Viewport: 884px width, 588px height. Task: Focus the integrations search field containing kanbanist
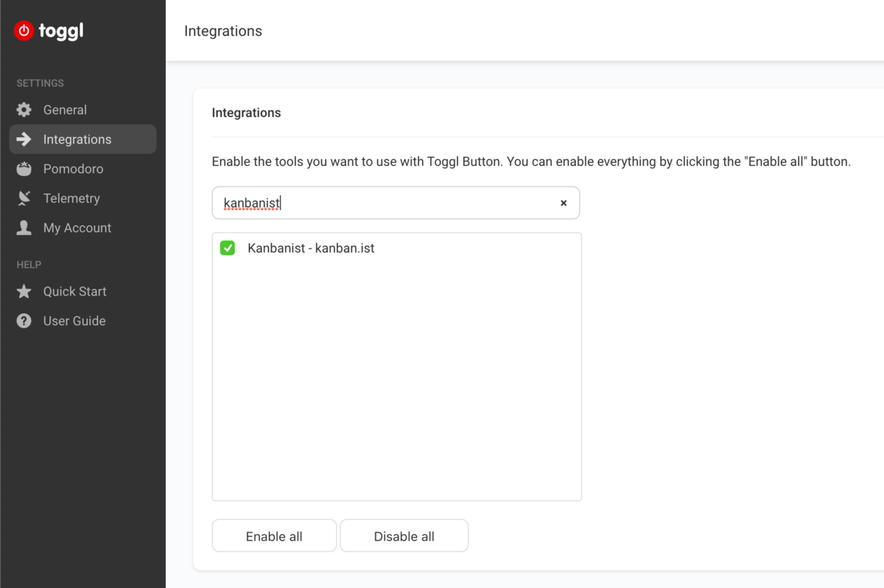(x=396, y=203)
